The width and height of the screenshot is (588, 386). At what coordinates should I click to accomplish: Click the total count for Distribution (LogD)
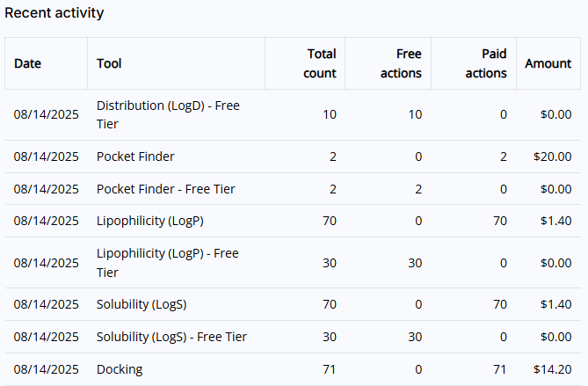tap(330, 114)
